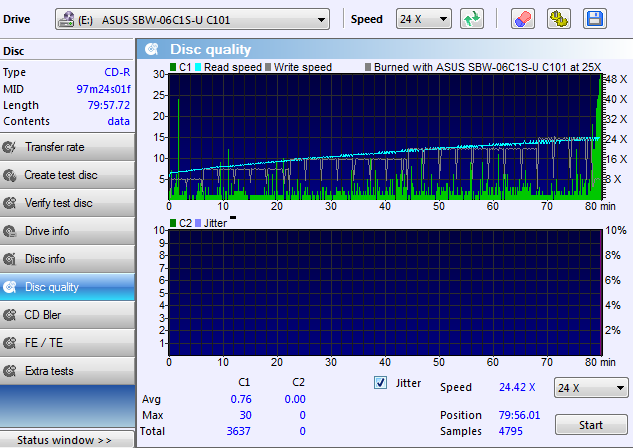Viewport: 633px width, 448px height.
Task: Expand the Status window >> button
Action: point(67,440)
